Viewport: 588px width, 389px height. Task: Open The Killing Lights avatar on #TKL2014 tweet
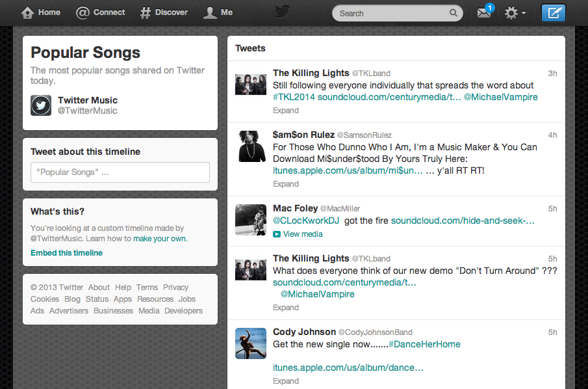click(251, 85)
